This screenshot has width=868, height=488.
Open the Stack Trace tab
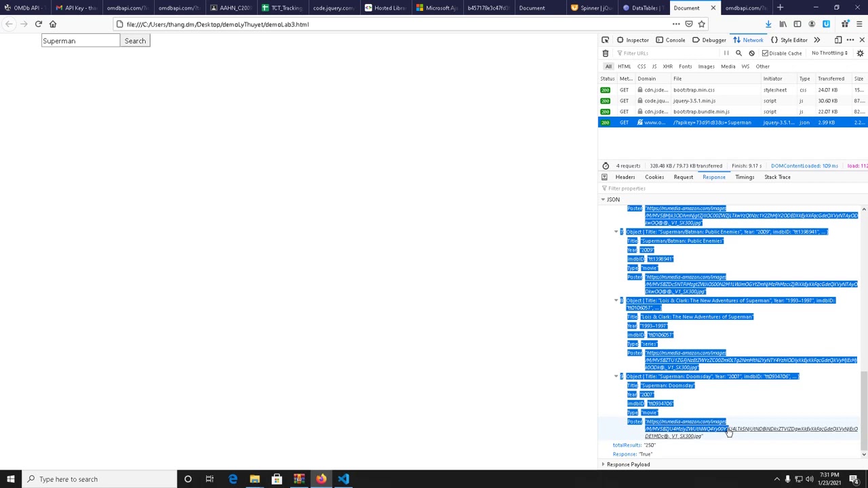coord(777,177)
